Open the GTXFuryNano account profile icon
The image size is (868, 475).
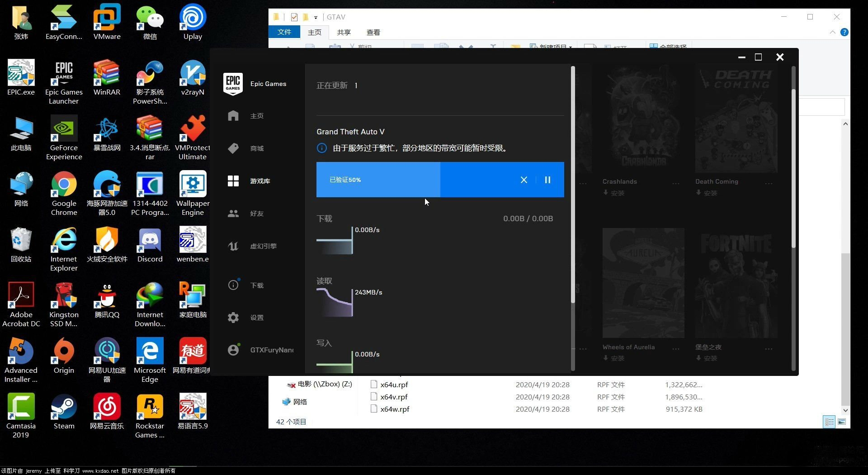[x=233, y=350]
